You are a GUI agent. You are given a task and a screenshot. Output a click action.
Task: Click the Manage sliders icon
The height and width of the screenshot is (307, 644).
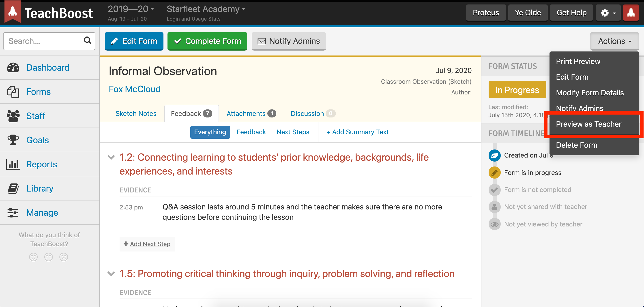click(x=13, y=213)
